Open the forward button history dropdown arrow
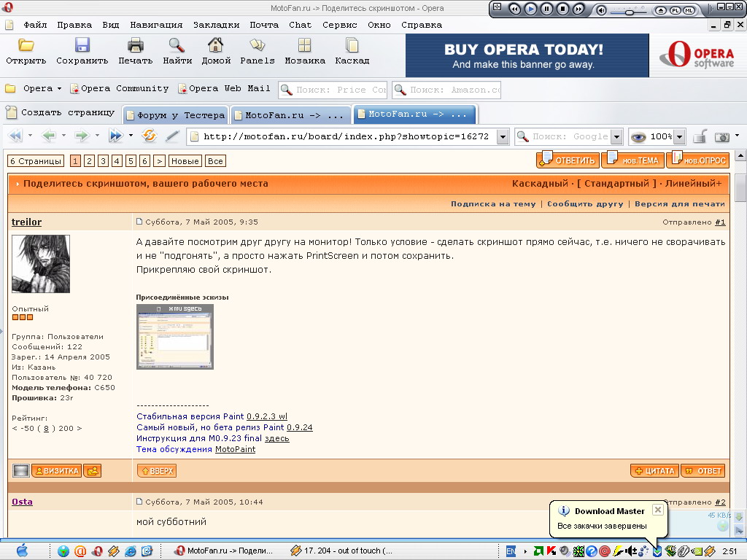Image resolution: width=747 pixels, height=560 pixels. pos(97,136)
